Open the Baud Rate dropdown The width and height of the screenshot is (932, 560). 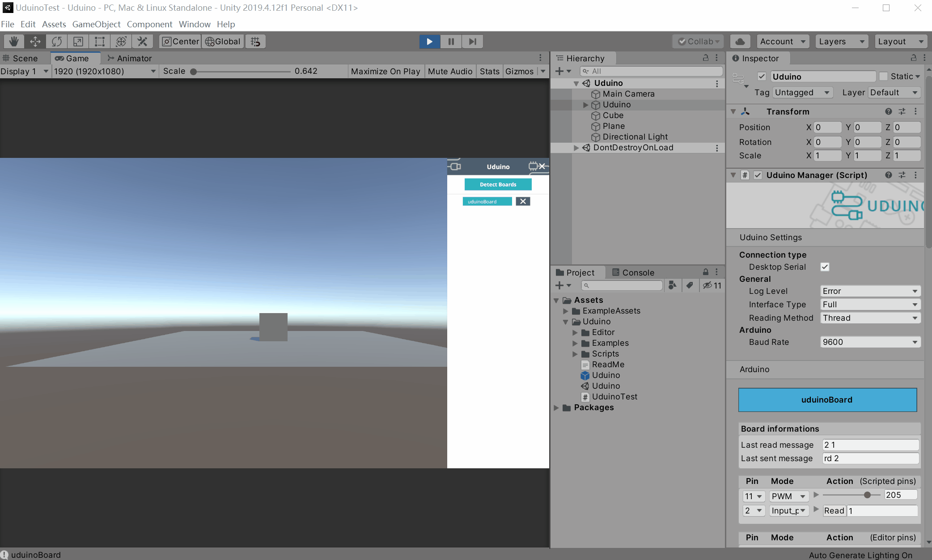[870, 342]
